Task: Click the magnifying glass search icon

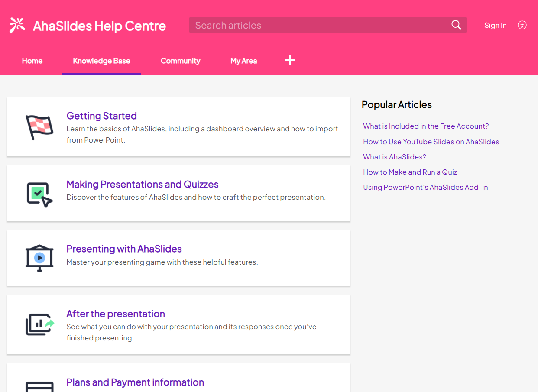Action: pos(456,25)
